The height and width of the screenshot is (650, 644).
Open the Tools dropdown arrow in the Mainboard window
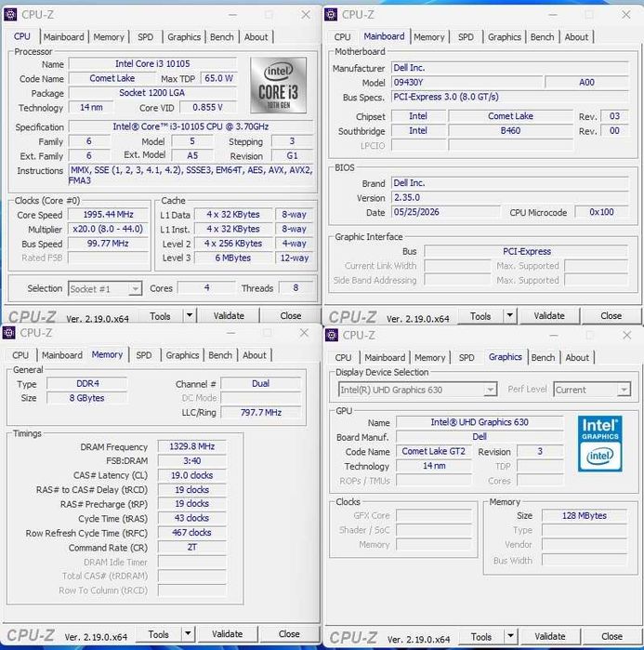point(510,316)
